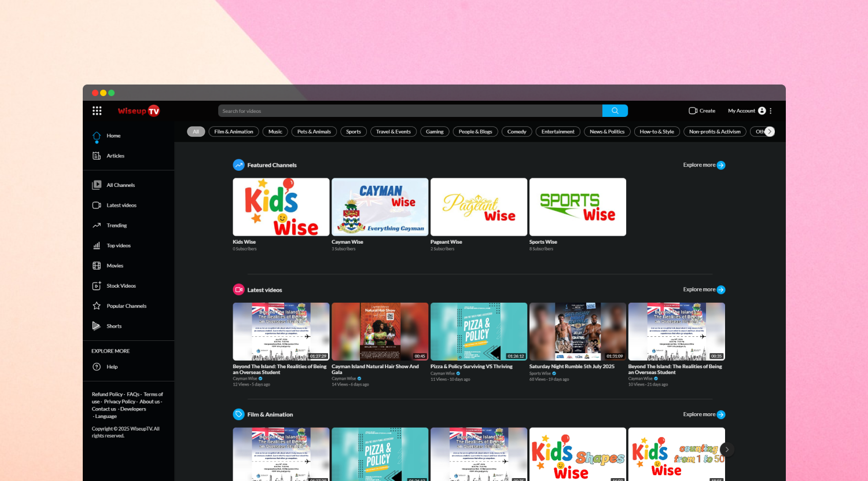
Task: Click arrow beside Featured Channels Explore more
Action: 721,166
